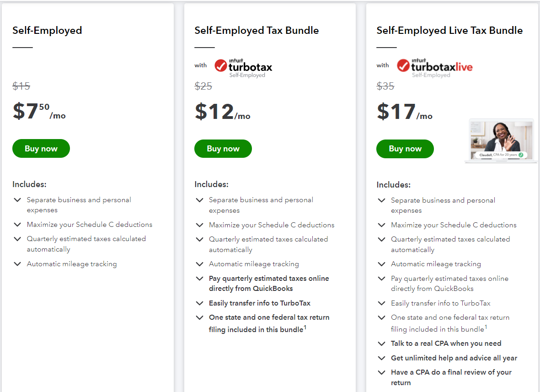Viewport: 540px width, 392px height.
Task: Click 'Quarterly estimated taxes calculated' chevron in Live Bundle
Action: 381,239
